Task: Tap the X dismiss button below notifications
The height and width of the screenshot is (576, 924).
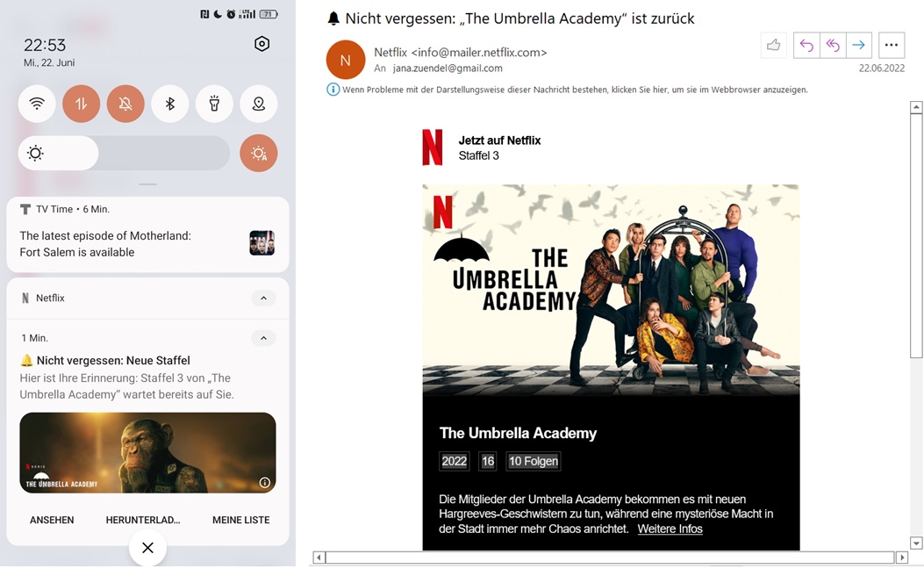Action: pos(148,548)
